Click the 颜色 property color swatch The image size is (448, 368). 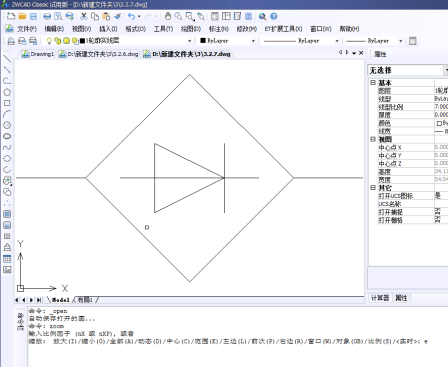[x=439, y=123]
